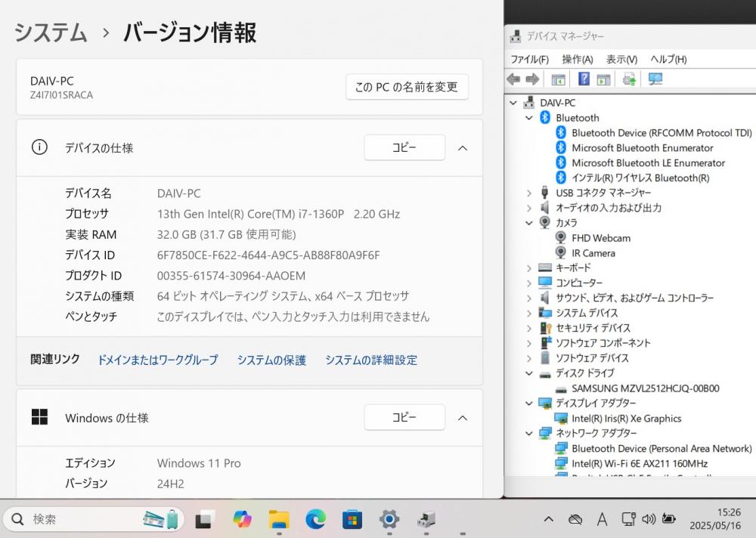The height and width of the screenshot is (538, 756).
Task: Select Microsoft Bluetooth LE Enumerator
Action: [x=648, y=162]
